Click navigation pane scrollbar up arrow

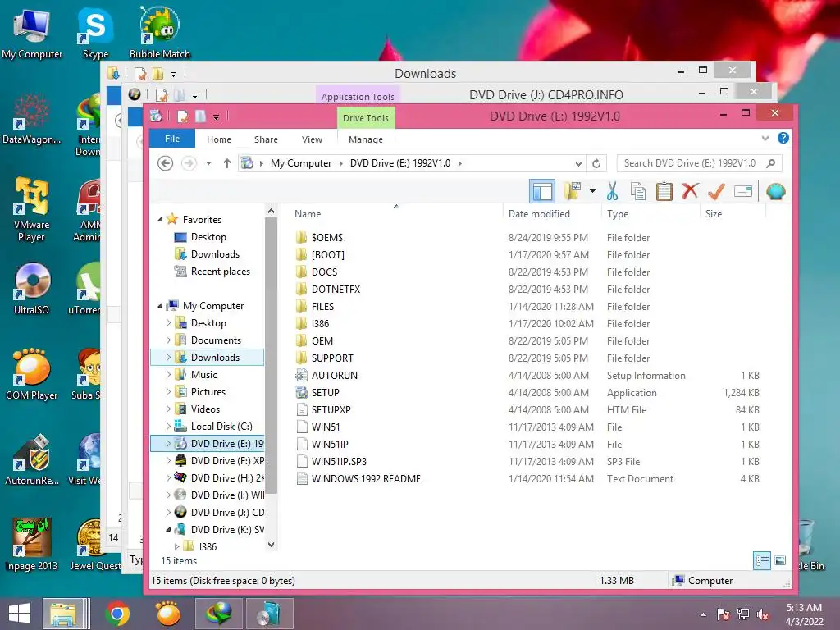[x=271, y=212]
